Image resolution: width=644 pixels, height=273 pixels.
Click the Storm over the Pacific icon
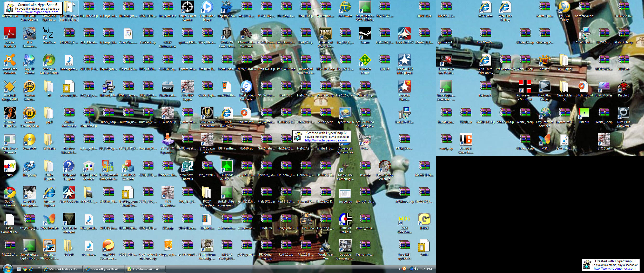click(x=446, y=64)
